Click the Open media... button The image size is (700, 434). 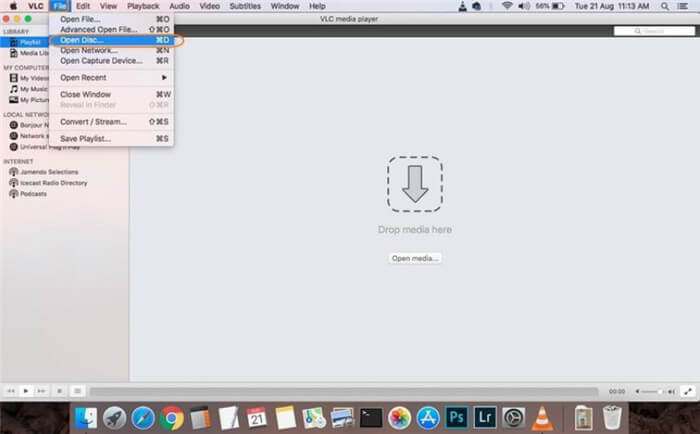(415, 259)
